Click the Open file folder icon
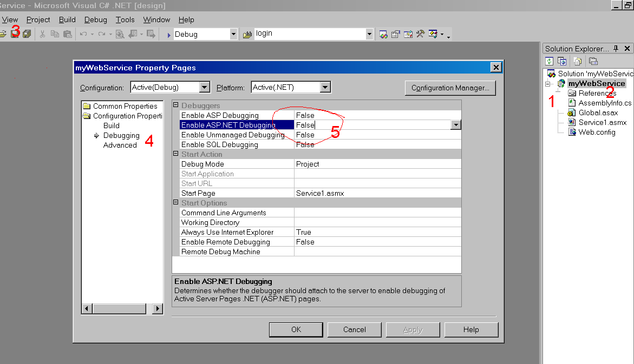Viewport: 634px width, 364px height. [2, 34]
